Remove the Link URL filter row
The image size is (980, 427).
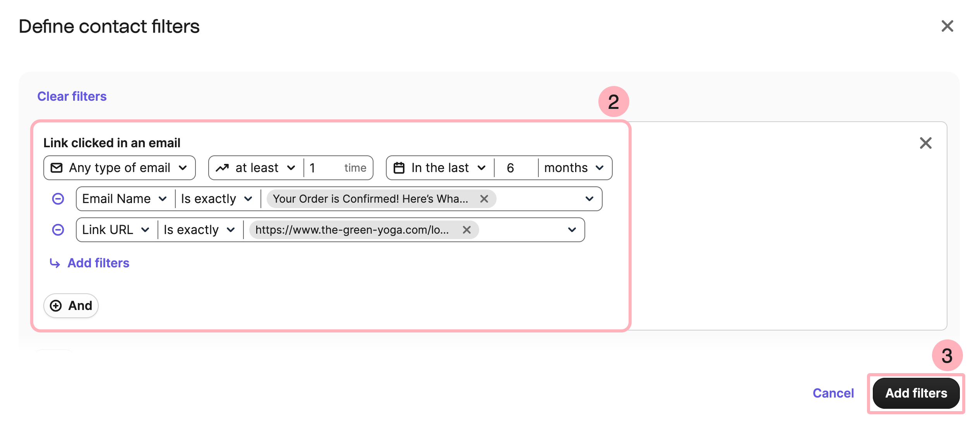pyautogui.click(x=58, y=230)
